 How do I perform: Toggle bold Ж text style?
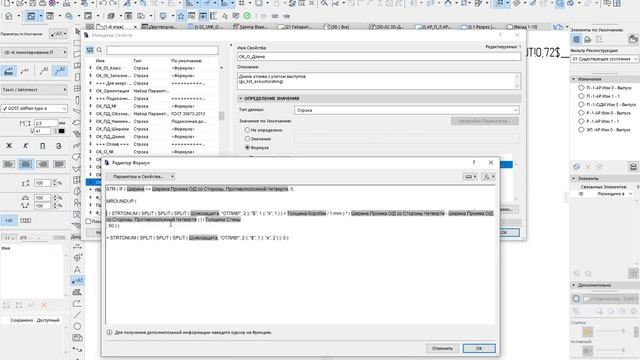tap(9, 146)
